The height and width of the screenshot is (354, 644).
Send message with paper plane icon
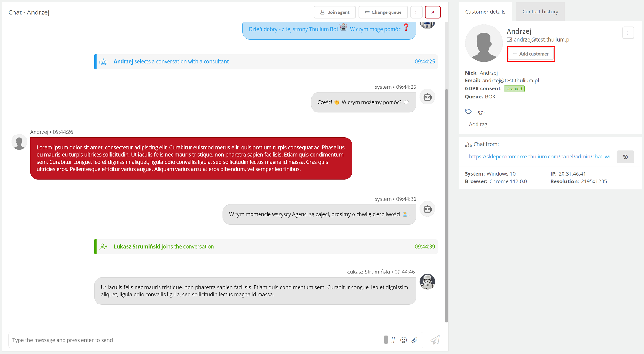click(x=435, y=340)
